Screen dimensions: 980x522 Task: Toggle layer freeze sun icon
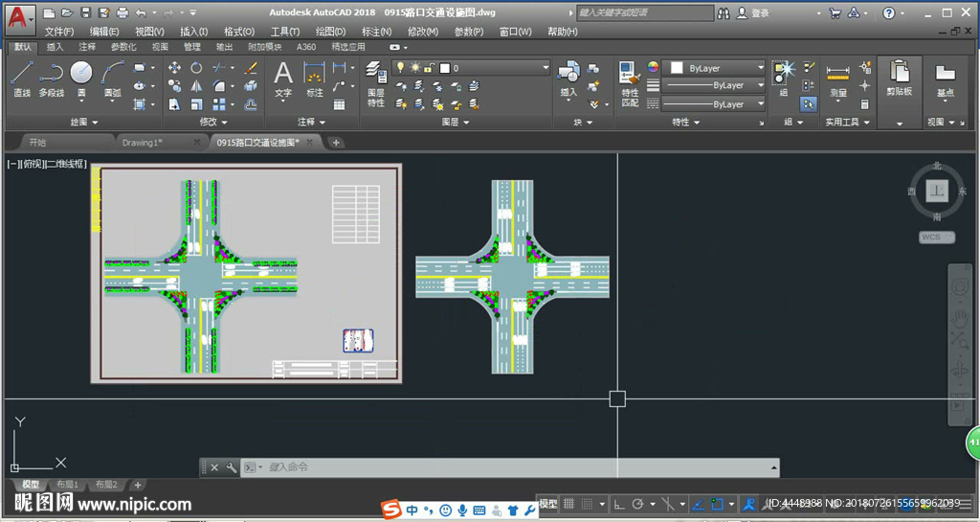415,67
